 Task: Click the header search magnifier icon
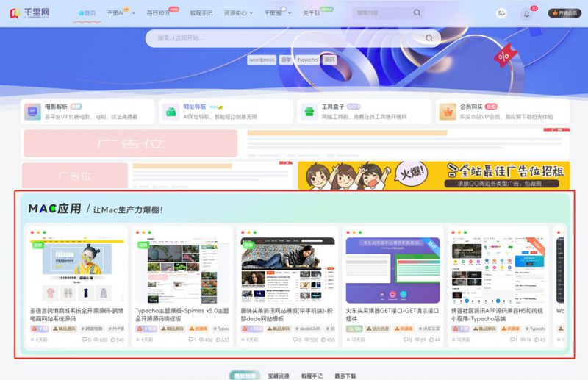(x=417, y=12)
